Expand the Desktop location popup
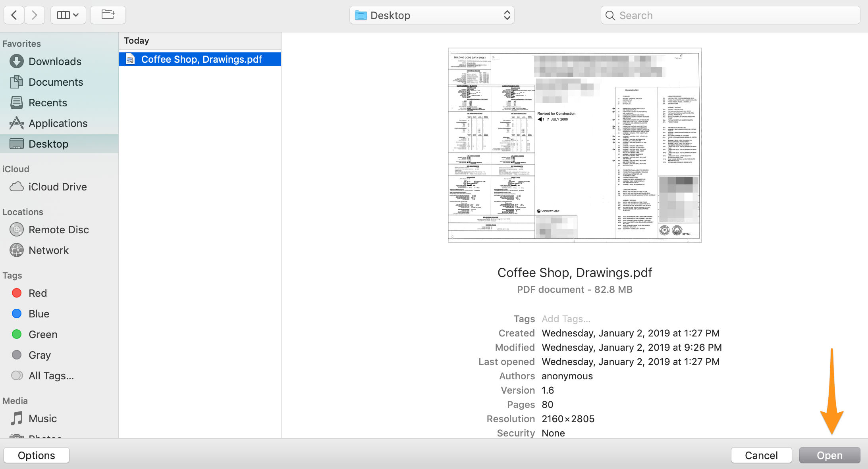 (x=432, y=15)
